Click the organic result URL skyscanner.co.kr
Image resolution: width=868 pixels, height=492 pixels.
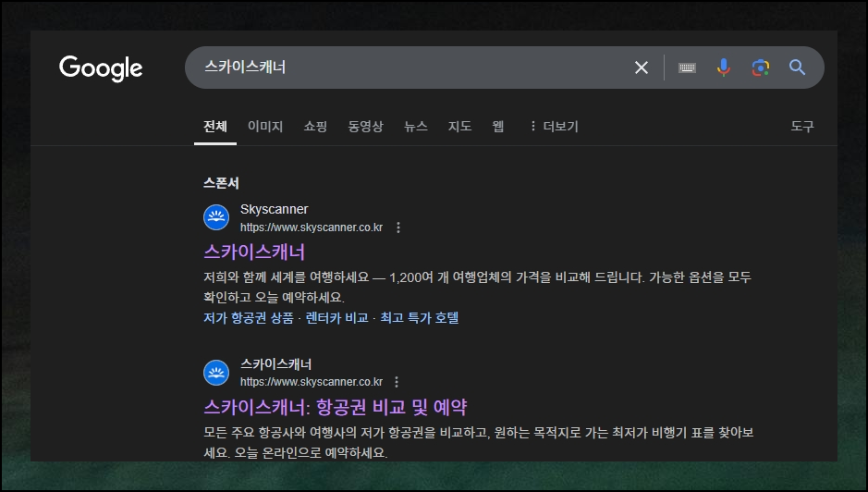click(312, 382)
